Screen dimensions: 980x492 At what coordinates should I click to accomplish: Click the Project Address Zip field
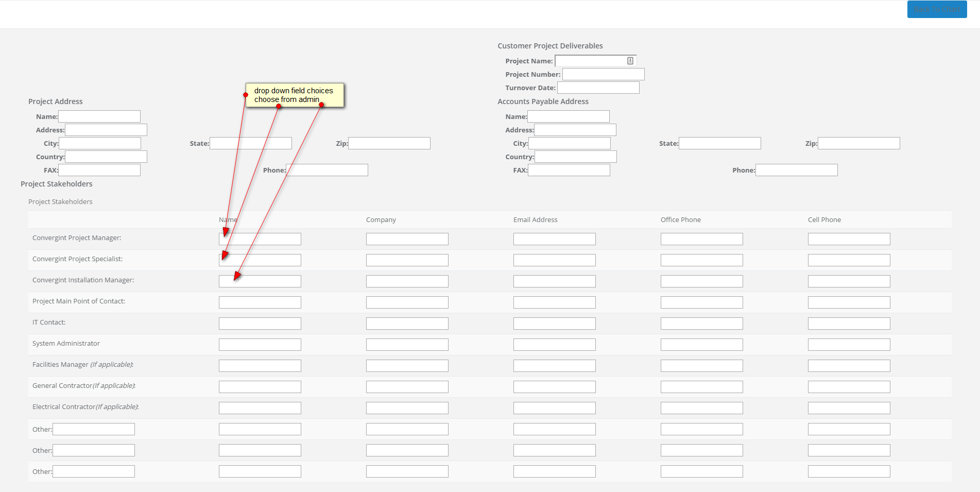click(389, 143)
